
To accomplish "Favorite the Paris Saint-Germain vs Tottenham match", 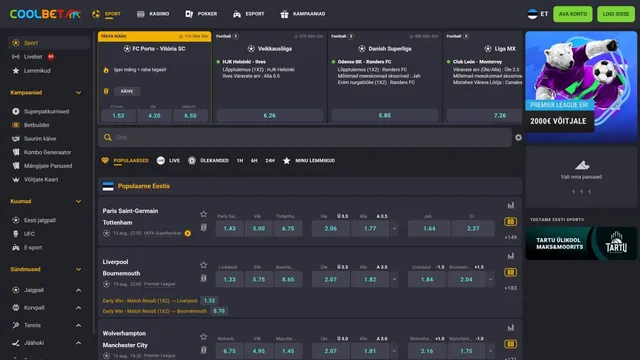I will (x=203, y=214).
